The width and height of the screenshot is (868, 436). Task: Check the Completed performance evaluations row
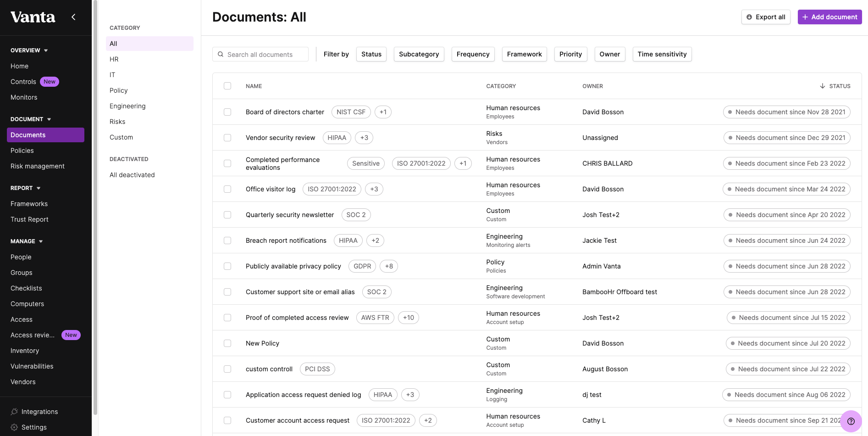click(x=227, y=163)
